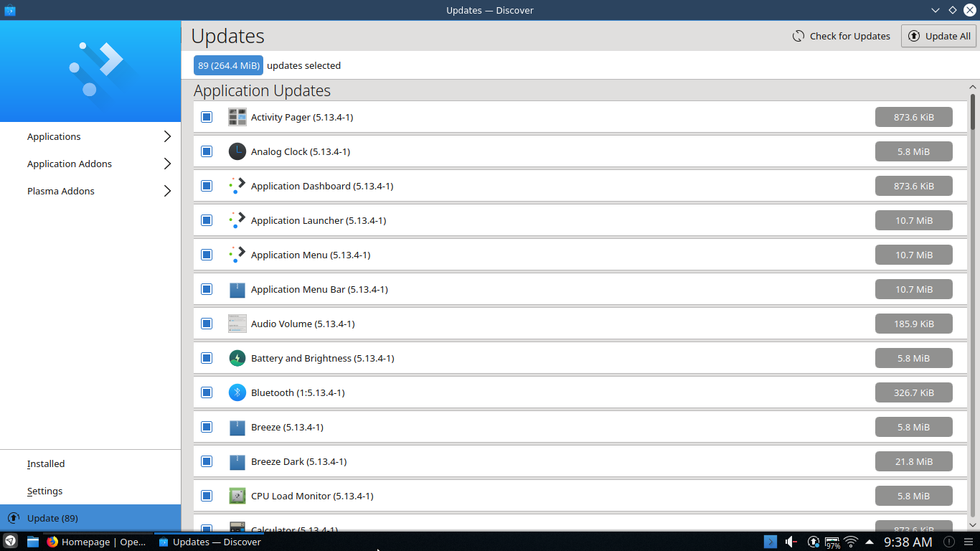Viewport: 980px width, 551px height.
Task: Show hidden system tray icons arrow
Action: pyautogui.click(x=870, y=542)
